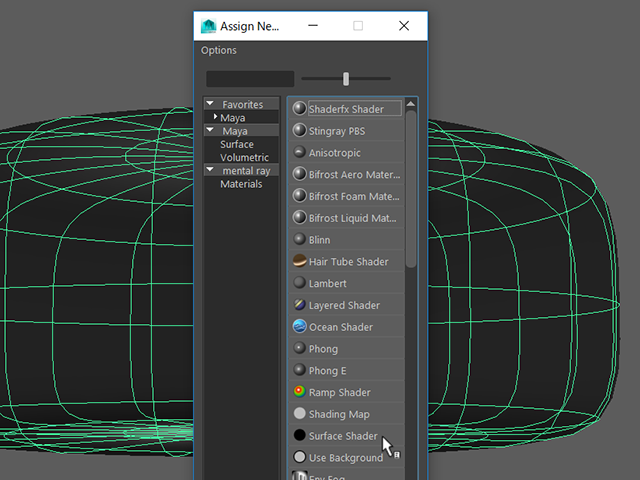The image size is (640, 480).
Task: Collapse the Favorites category
Action: 210,104
